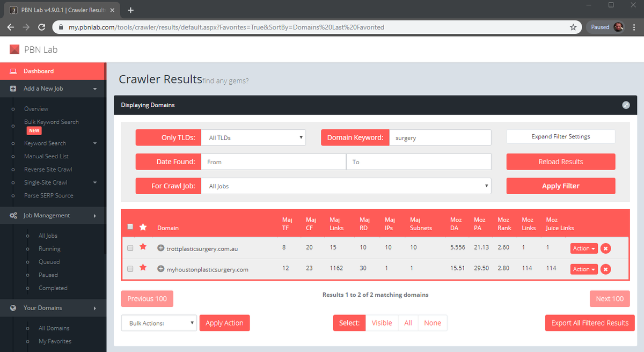Show Completed jobs
644x352 pixels.
coord(53,288)
